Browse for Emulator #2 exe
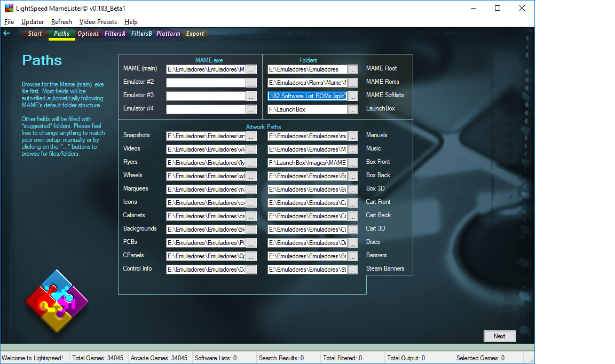 click(251, 83)
